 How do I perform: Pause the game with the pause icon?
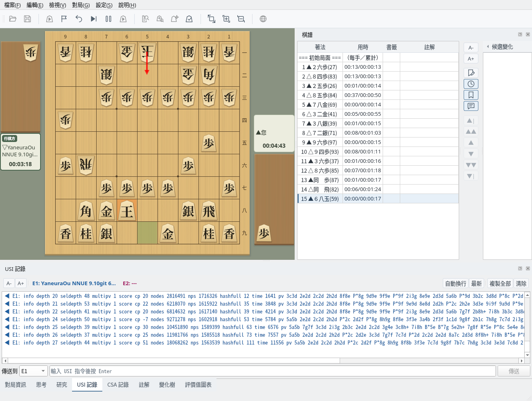pos(108,19)
